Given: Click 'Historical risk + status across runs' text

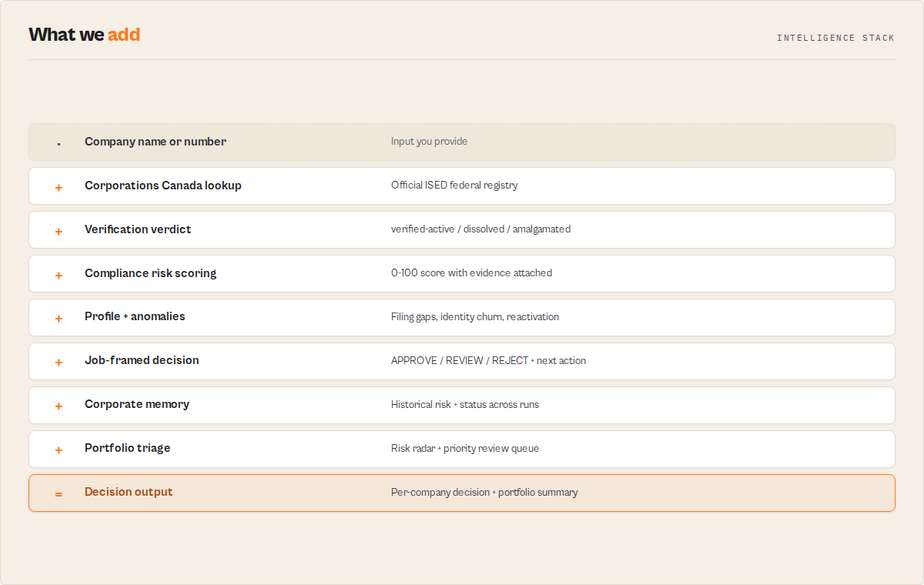Looking at the screenshot, I should (465, 405).
